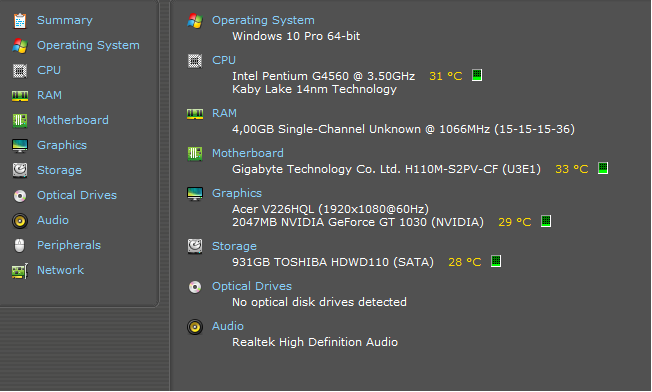Click the RAM sidebar icon

(20, 96)
